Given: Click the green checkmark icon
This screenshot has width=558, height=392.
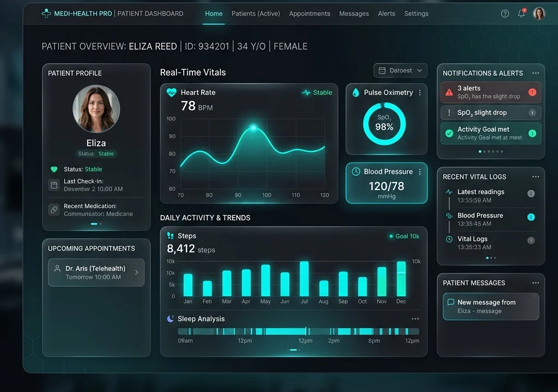Looking at the screenshot, I should [449, 133].
